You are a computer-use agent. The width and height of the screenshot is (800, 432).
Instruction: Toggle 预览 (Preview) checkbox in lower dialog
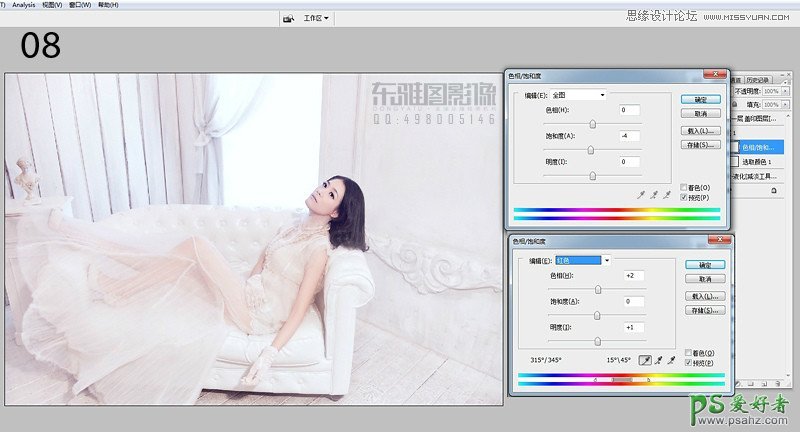[688, 363]
